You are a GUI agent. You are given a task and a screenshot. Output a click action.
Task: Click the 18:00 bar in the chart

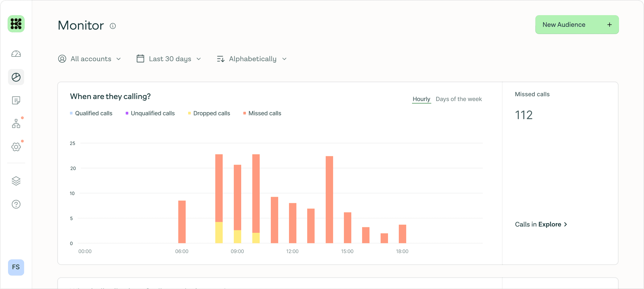402,234
